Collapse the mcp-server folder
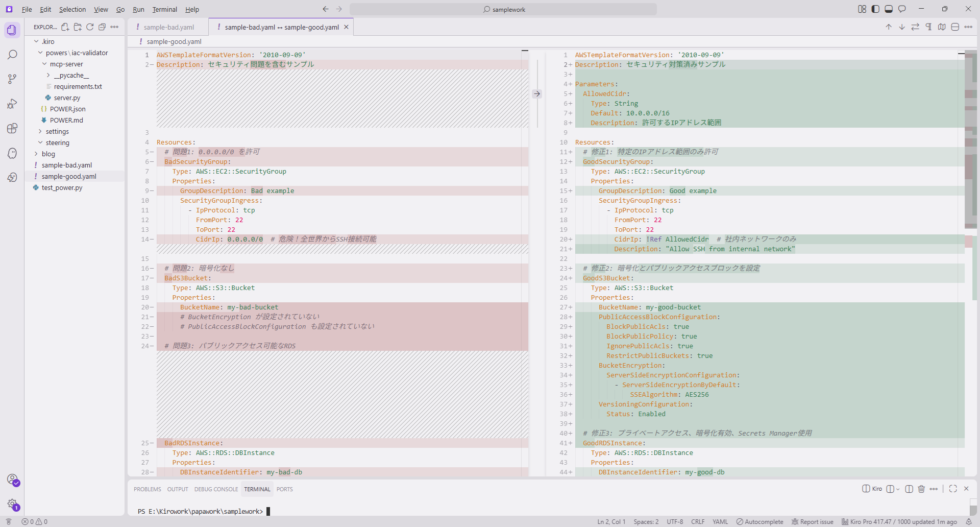The image size is (980, 527). click(44, 64)
